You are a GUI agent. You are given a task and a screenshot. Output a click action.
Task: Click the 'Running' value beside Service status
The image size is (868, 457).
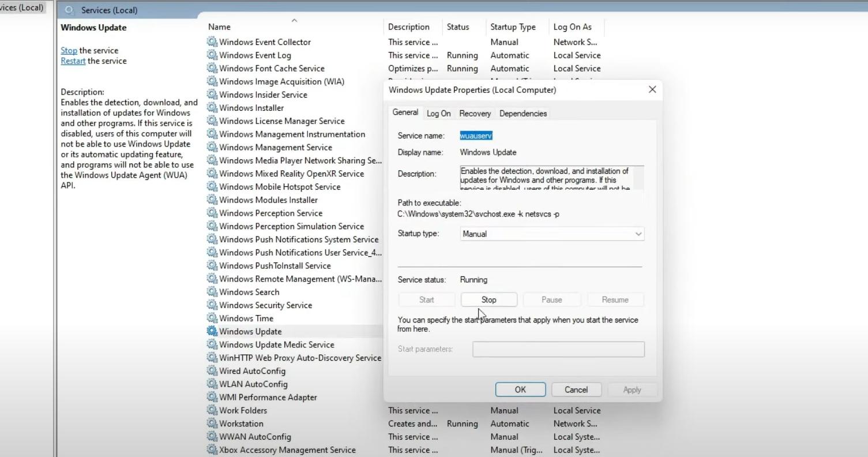474,280
